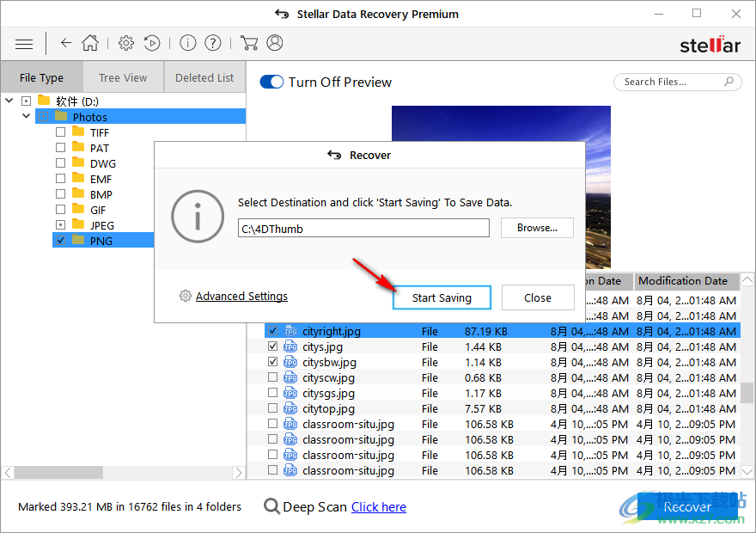
Task: Select the Photos tree item
Action: coord(140,116)
